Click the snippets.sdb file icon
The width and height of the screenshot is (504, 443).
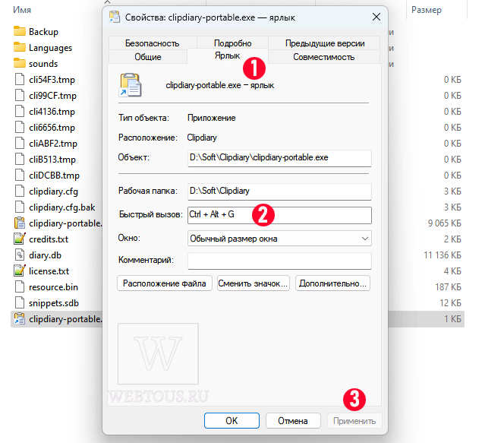tap(20, 302)
